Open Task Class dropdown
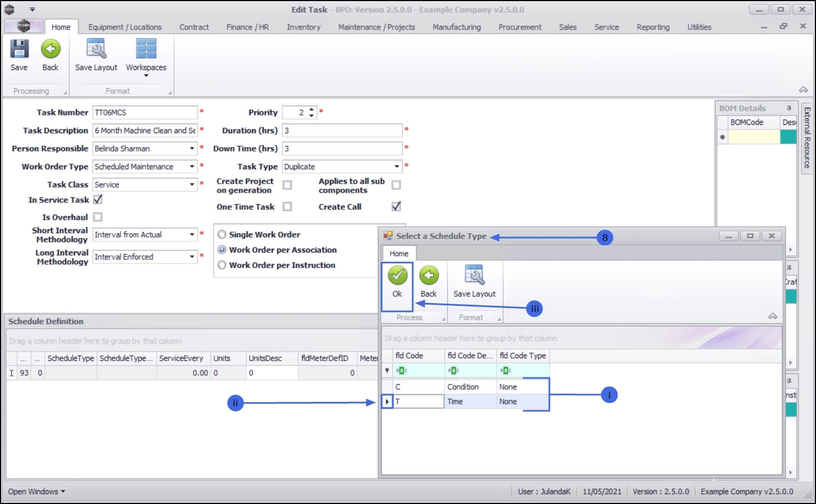Image resolution: width=816 pixels, height=504 pixels. pyautogui.click(x=192, y=185)
